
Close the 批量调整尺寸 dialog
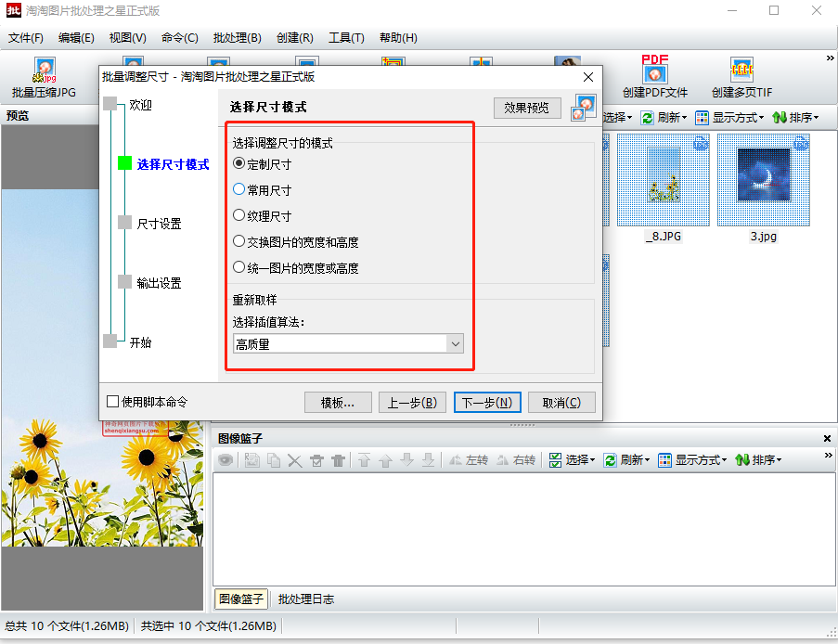tap(588, 77)
